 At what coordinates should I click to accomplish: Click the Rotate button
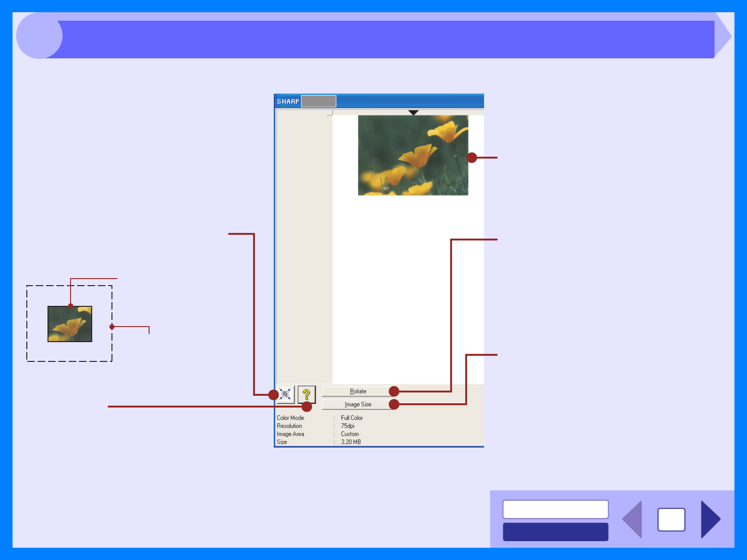(x=358, y=391)
